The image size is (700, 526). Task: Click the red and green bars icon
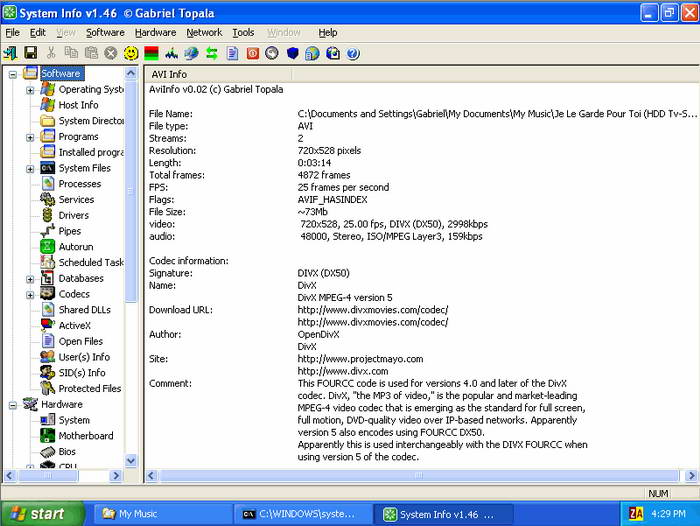(x=151, y=54)
